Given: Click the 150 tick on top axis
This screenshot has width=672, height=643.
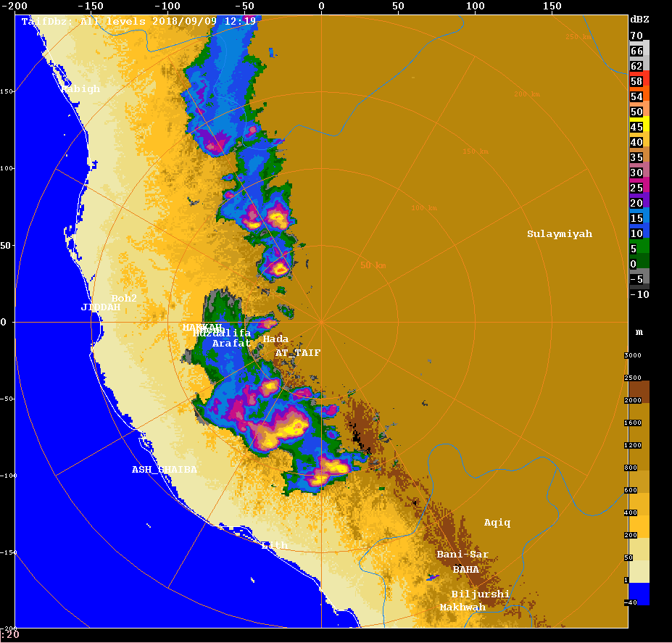Looking at the screenshot, I should tap(552, 6).
